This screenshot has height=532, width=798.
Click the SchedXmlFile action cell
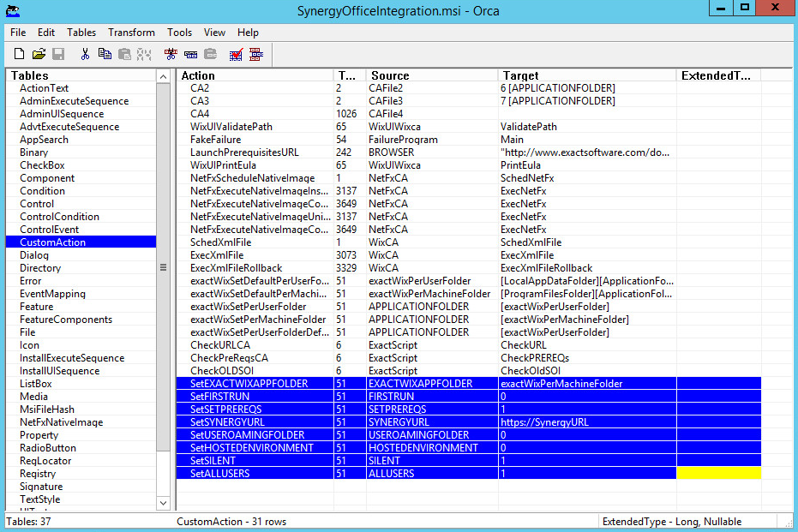click(255, 242)
